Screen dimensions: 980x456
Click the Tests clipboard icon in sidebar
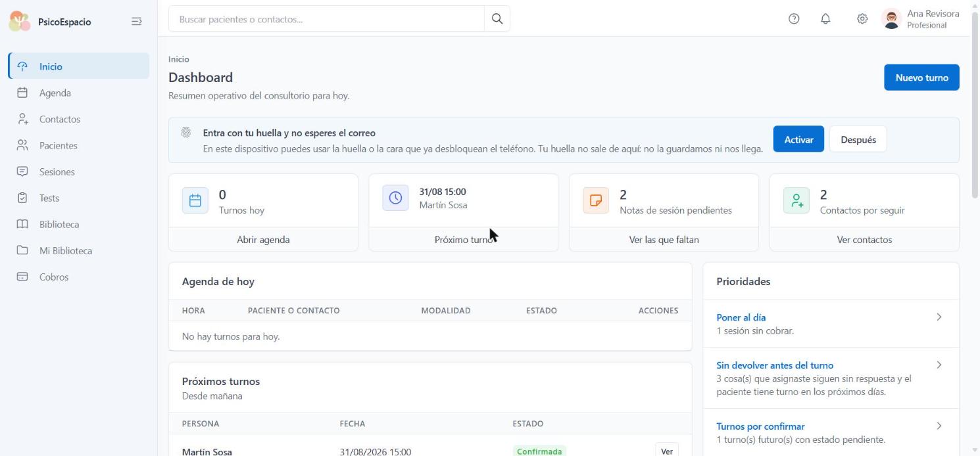coord(22,198)
